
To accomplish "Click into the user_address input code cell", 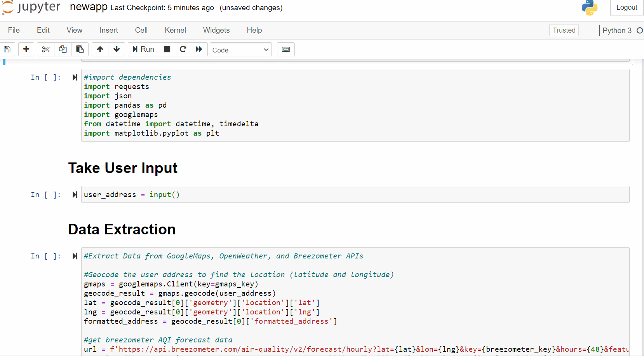I will pyautogui.click(x=350, y=195).
